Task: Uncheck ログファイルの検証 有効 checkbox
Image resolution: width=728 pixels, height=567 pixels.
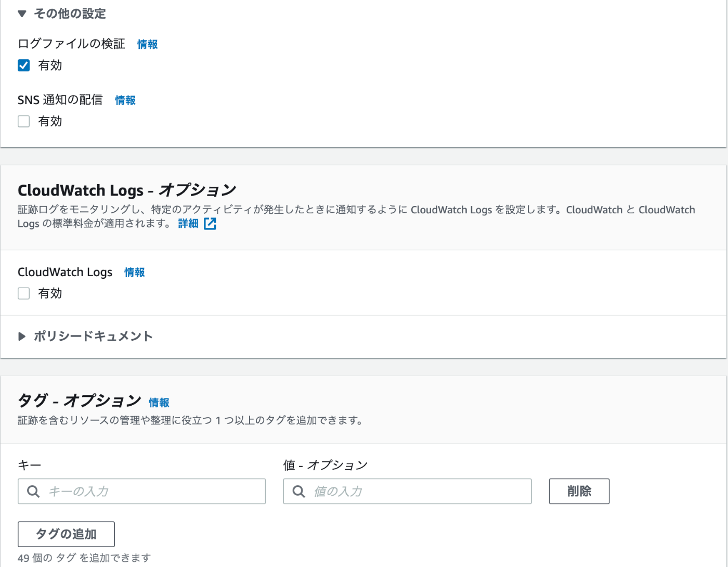Action: coord(24,65)
